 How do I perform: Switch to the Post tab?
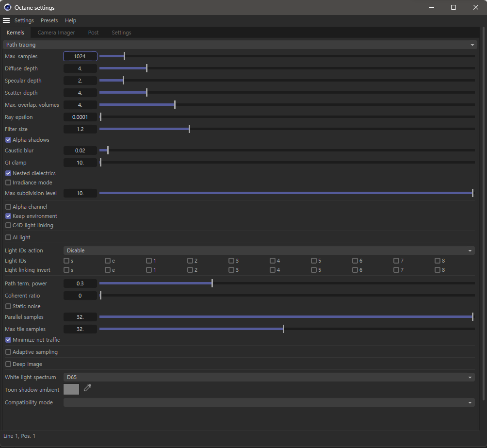(x=93, y=33)
